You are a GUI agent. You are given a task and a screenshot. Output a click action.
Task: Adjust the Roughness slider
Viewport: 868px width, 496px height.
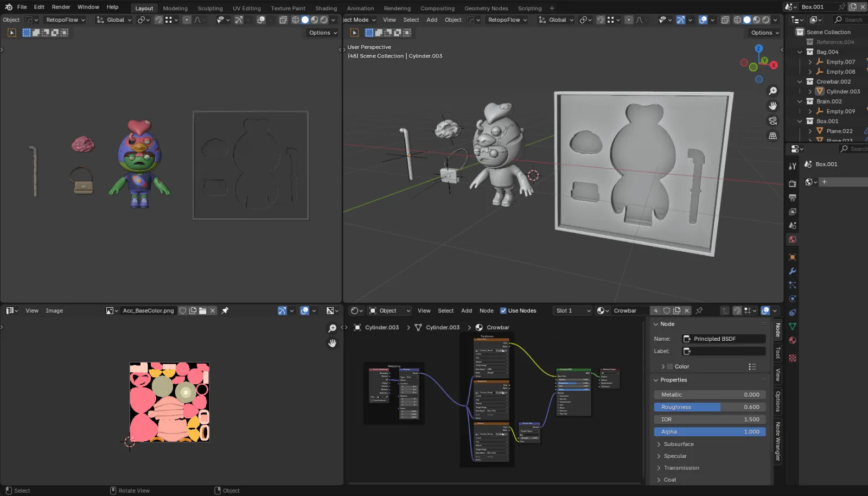(x=710, y=407)
